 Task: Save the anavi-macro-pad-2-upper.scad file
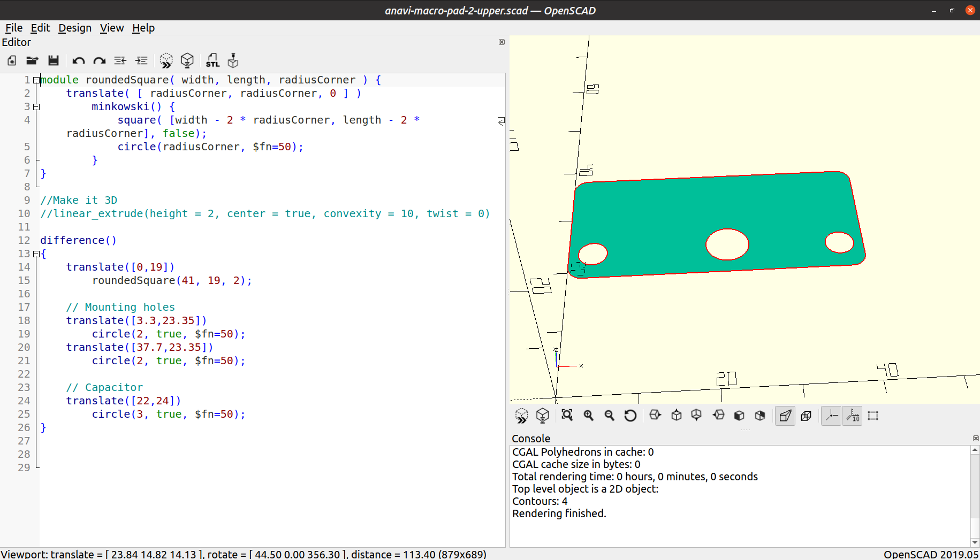[54, 60]
